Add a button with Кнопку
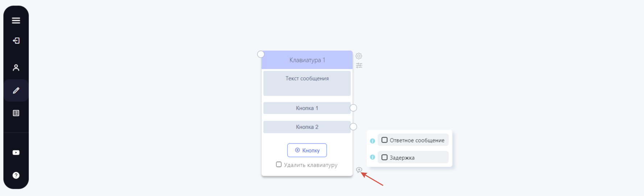This screenshot has width=644, height=196. [307, 150]
